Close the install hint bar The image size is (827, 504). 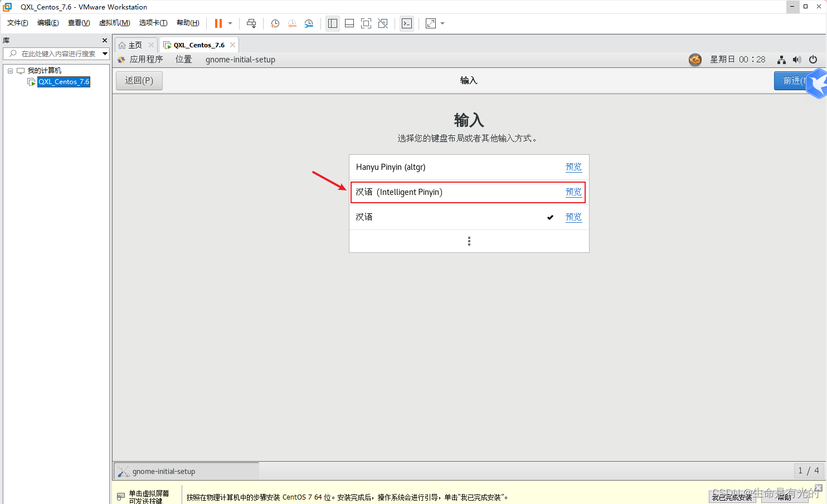click(x=819, y=487)
